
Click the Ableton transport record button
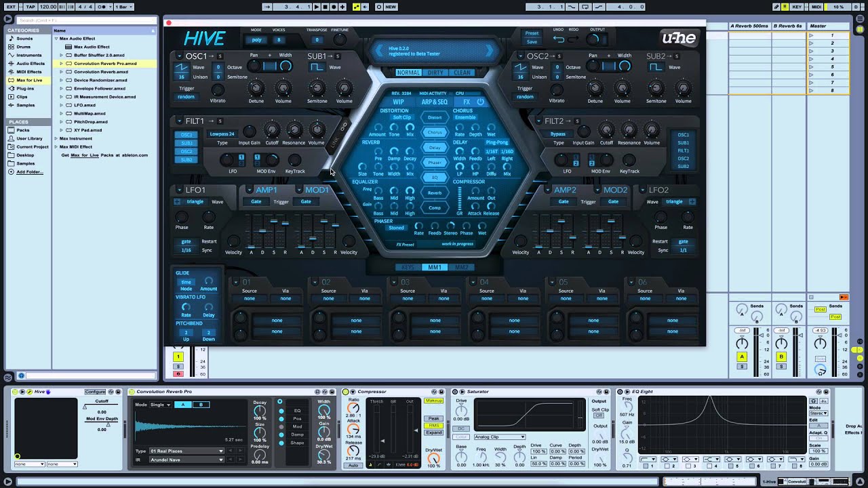[334, 7]
